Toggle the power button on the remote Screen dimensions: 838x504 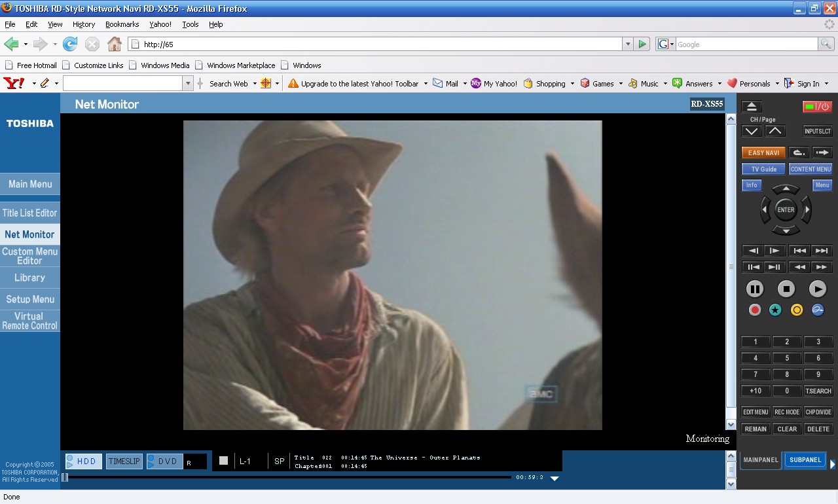pyautogui.click(x=817, y=107)
